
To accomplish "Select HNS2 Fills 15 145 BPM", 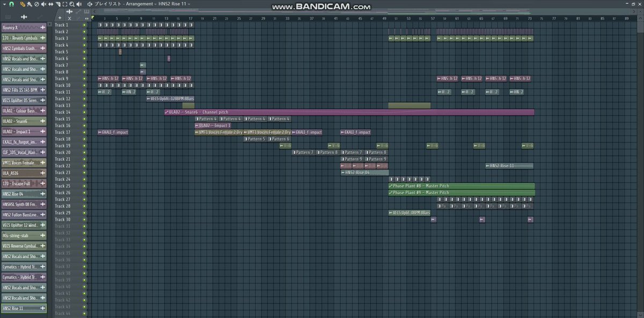I will [24, 90].
